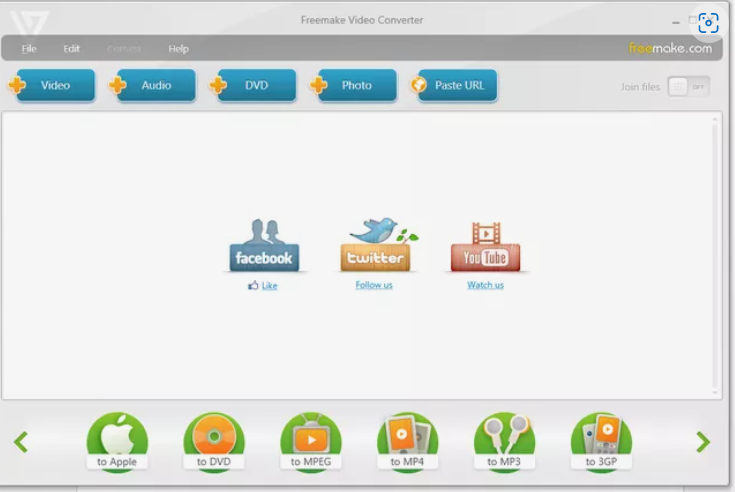Choose the to DVD output format
735x492 pixels.
(214, 442)
